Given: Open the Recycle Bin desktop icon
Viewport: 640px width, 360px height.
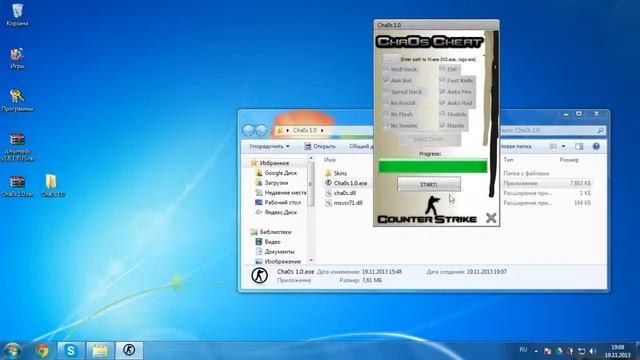Looking at the screenshot, I should click(17, 15).
